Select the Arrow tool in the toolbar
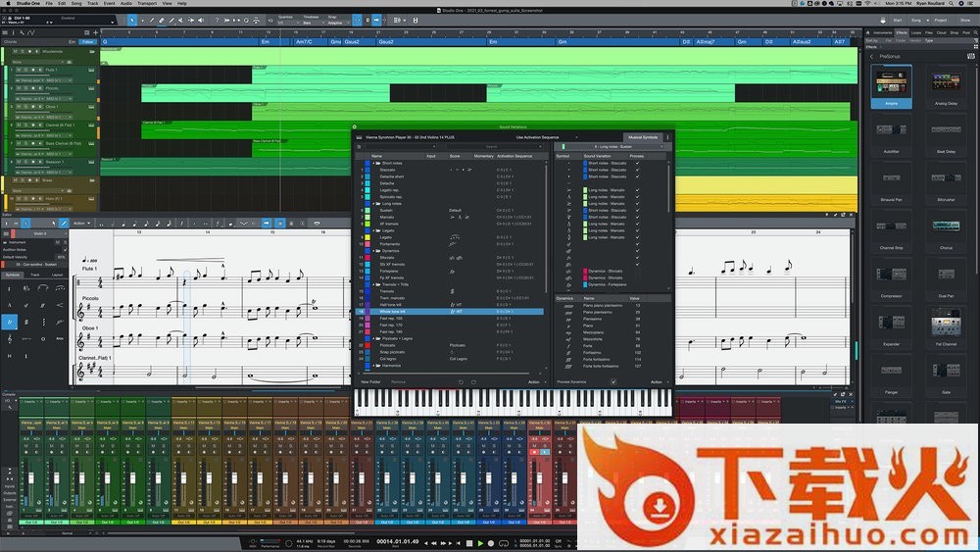 (x=132, y=20)
